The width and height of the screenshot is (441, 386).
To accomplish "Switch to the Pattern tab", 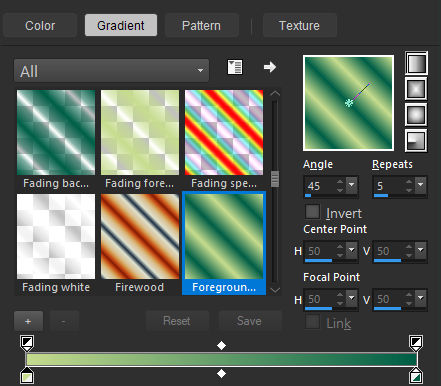I will tap(201, 25).
